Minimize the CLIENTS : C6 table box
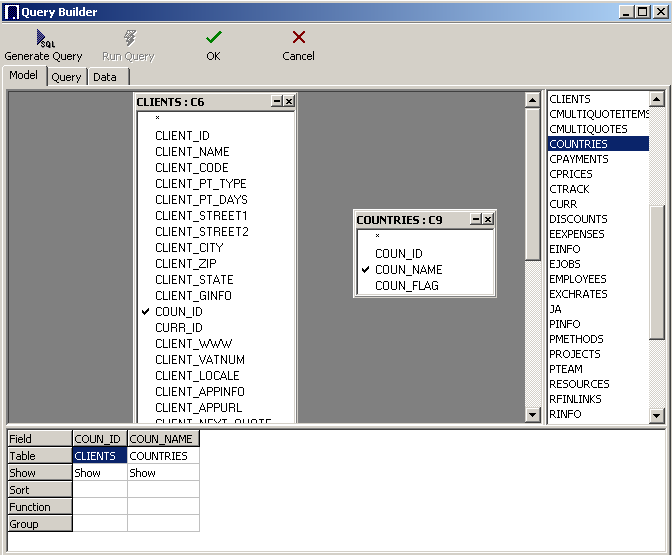The image size is (672, 555). click(x=277, y=102)
